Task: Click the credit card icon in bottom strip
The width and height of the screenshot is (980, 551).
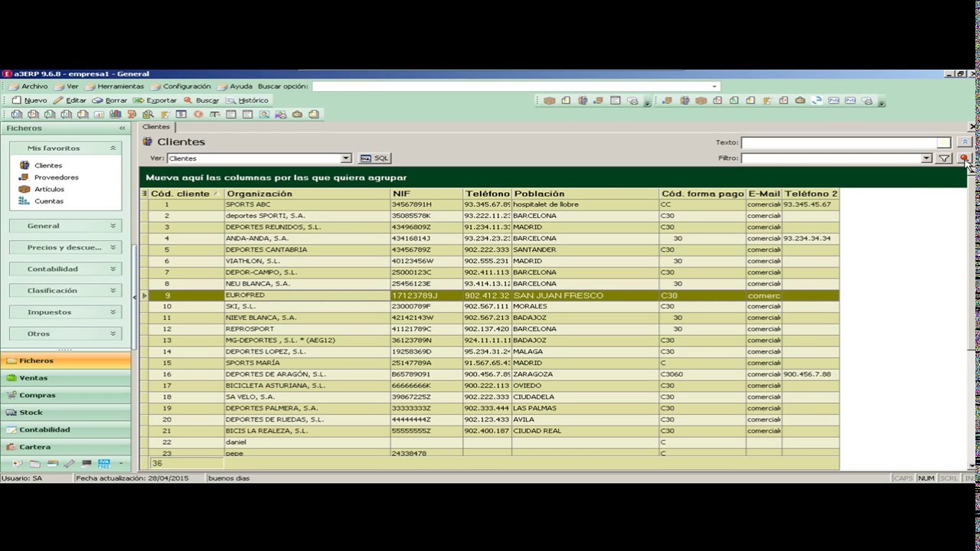Action: [53, 464]
